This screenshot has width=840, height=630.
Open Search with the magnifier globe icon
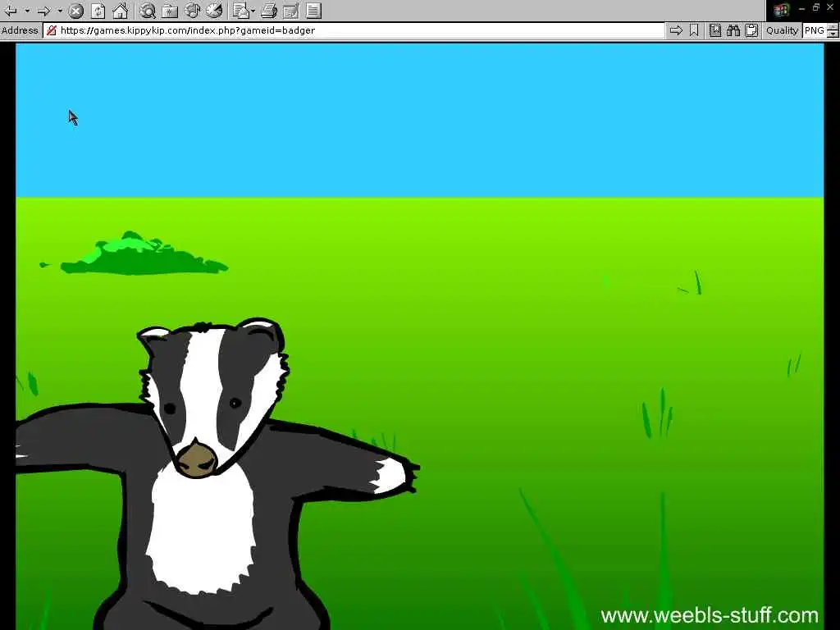click(148, 10)
